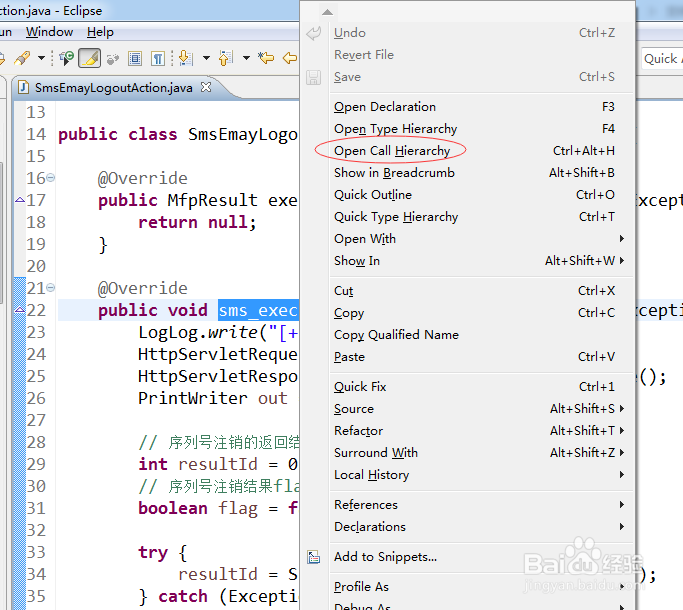Screen dimensions: 683x610
Task: Click the 'boolean flag' code line
Action: pos(218,508)
